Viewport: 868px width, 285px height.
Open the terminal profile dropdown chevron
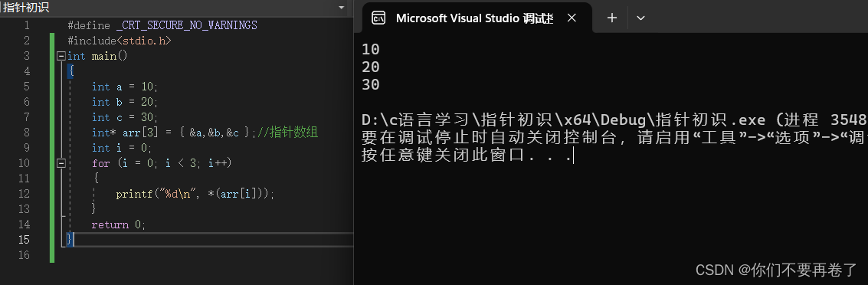(640, 18)
